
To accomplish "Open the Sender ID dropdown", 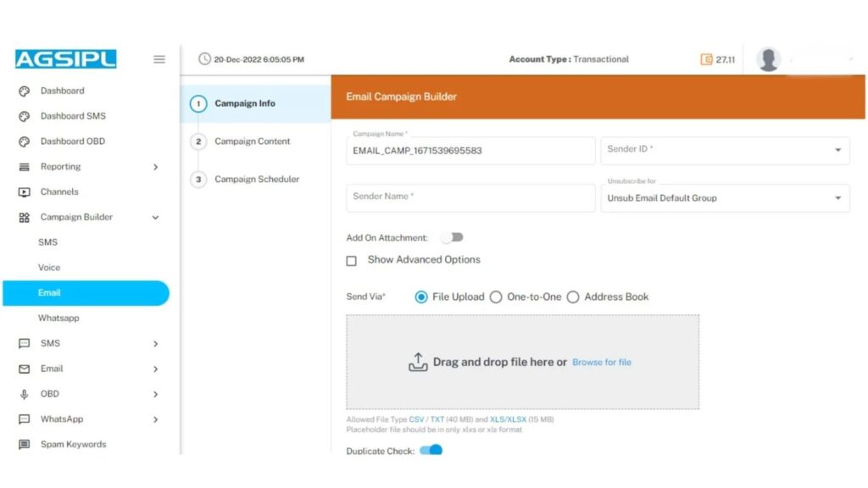I will click(725, 150).
